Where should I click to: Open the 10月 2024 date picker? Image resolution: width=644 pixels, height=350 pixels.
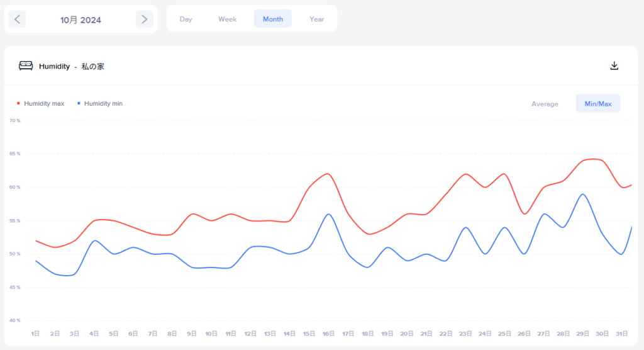(80, 20)
